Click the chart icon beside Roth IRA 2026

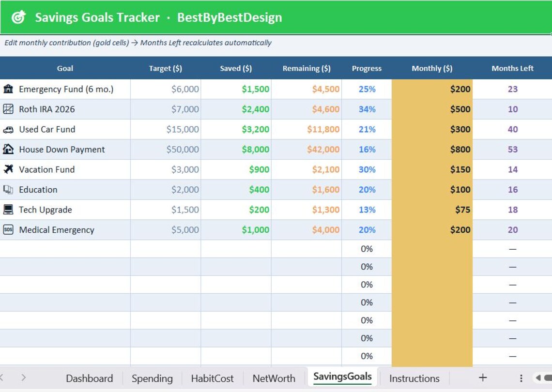coord(8,109)
